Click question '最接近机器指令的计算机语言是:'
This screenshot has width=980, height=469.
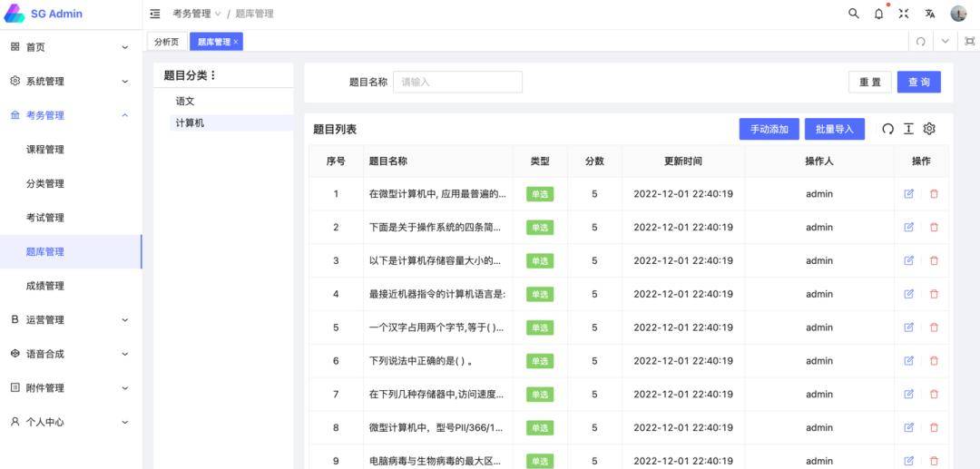[437, 294]
